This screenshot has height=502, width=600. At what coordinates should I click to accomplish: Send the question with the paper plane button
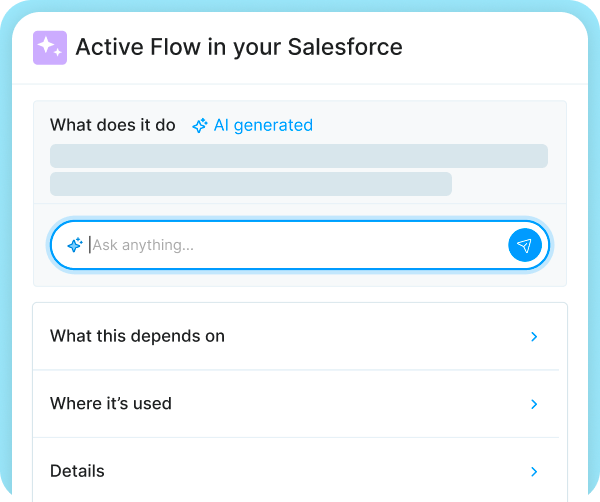pos(524,245)
